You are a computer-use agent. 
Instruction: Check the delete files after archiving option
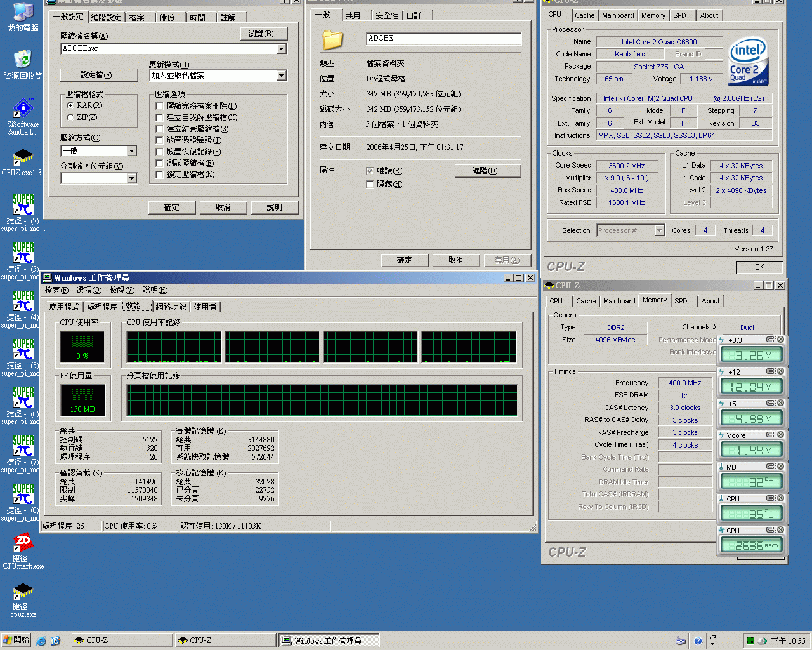pyautogui.click(x=160, y=106)
